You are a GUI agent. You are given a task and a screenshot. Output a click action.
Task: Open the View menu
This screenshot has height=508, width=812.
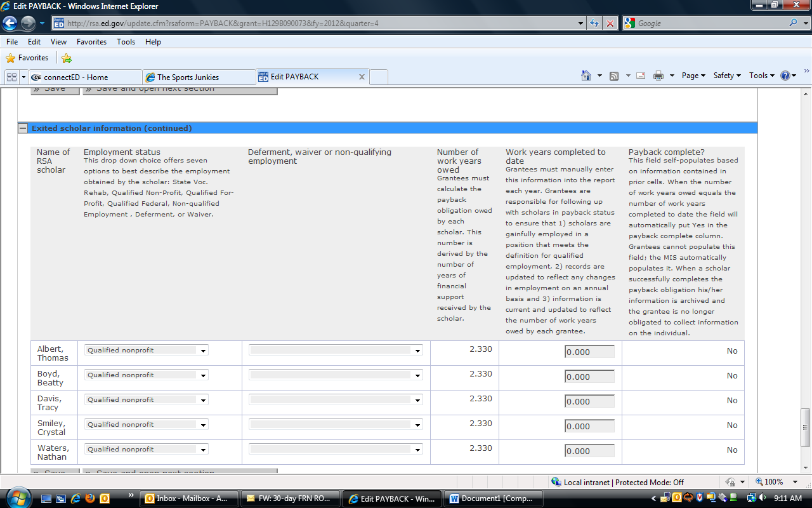[58, 42]
